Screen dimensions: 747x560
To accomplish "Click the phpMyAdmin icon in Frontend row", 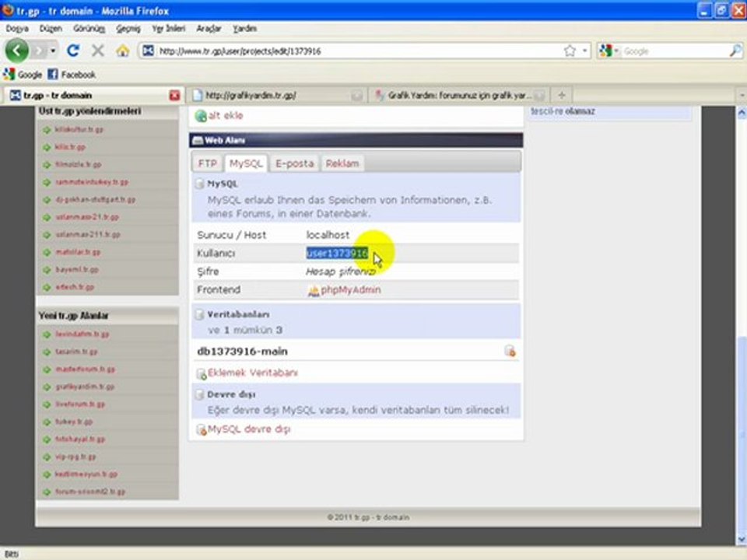I will click(313, 290).
